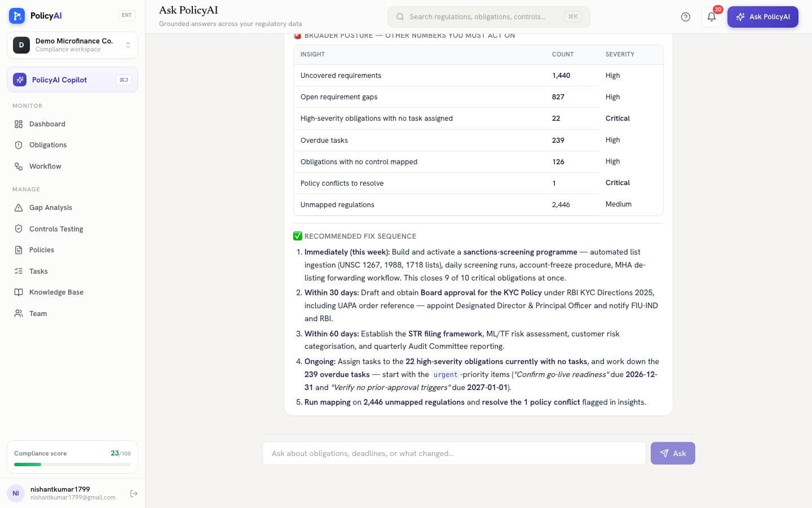Viewport: 812px width, 508px height.
Task: Focus the Ask about obligations input box
Action: (x=454, y=453)
